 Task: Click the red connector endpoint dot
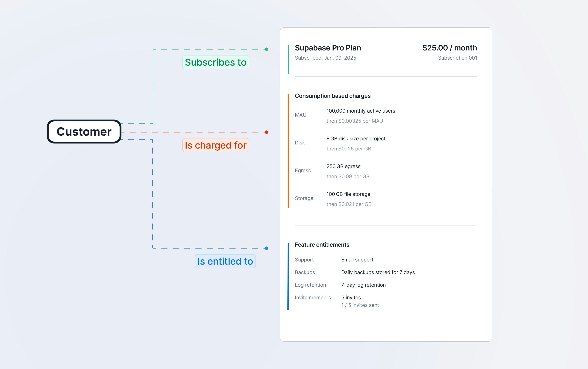pyautogui.click(x=267, y=132)
